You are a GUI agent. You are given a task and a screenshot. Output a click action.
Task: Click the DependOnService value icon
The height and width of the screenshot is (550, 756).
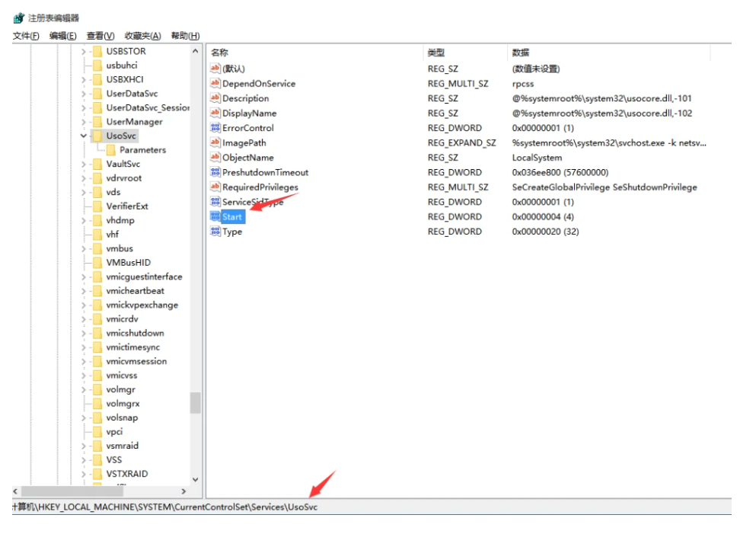click(x=215, y=84)
